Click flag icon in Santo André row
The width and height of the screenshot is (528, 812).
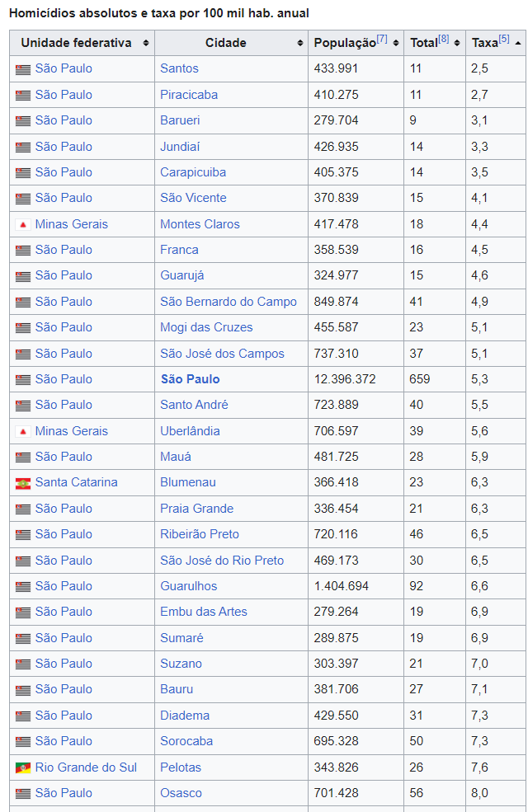(23, 406)
